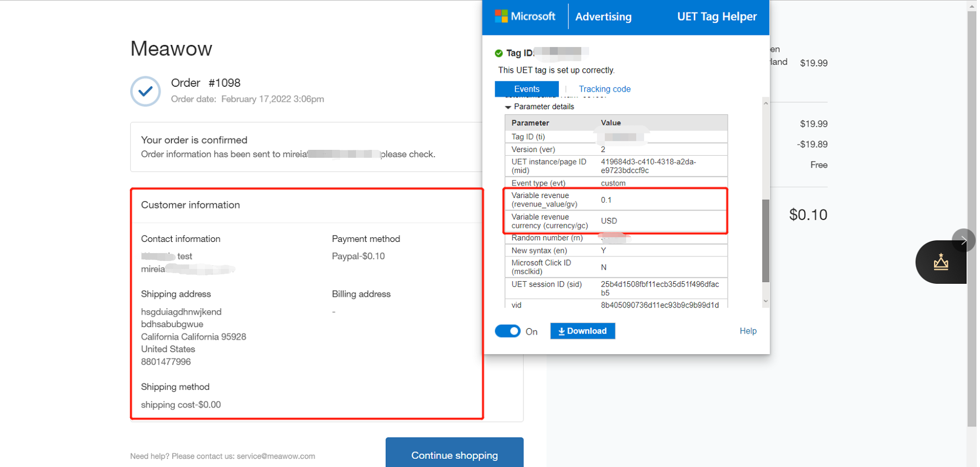This screenshot has height=467, width=980.
Task: Click the green check icon beside Tag ID
Action: click(x=498, y=53)
